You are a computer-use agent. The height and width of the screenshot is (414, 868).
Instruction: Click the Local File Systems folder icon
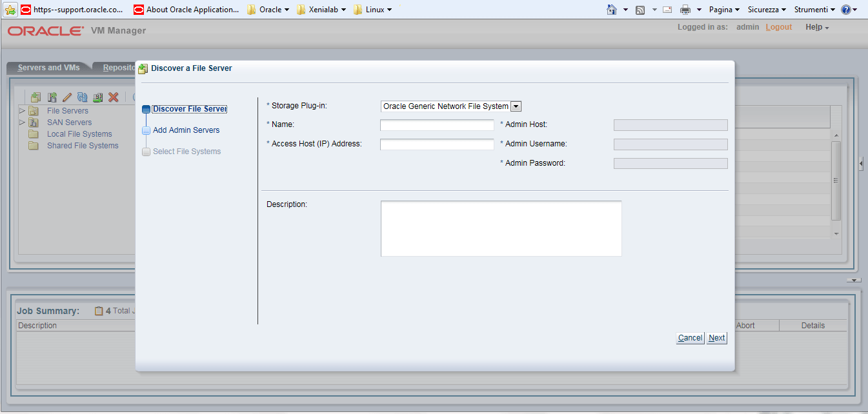[34, 134]
